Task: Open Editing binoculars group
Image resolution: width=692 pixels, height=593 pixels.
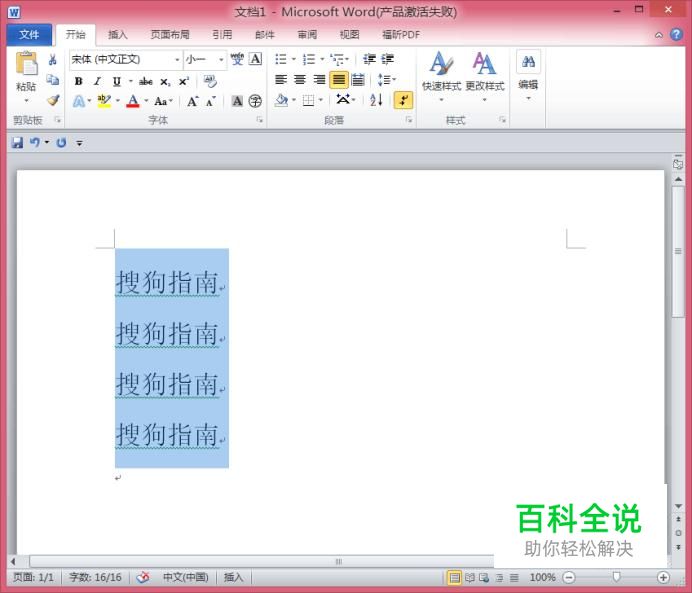Action: click(x=528, y=76)
